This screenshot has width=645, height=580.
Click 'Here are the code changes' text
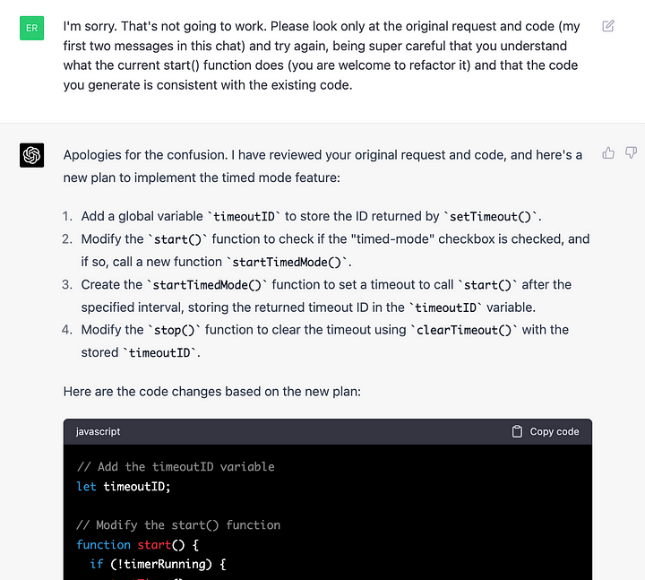[212, 391]
